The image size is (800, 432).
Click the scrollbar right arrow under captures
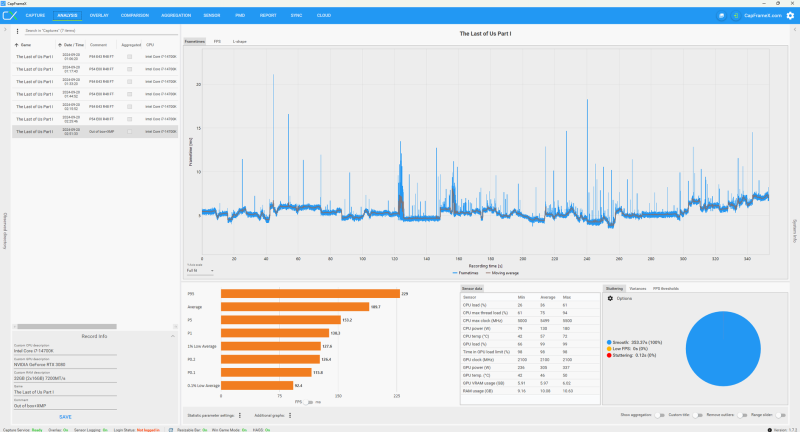coord(175,326)
